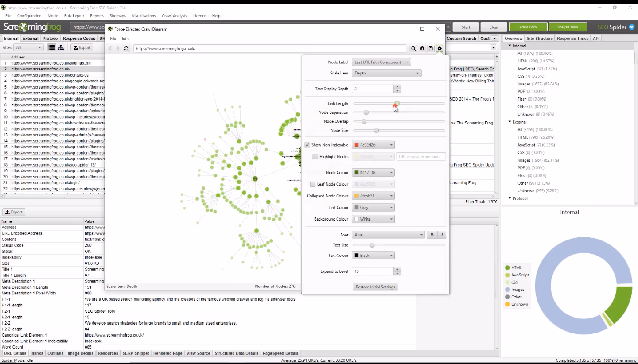This screenshot has height=364, width=638.
Task: Uncheck Show Non-Indexable checkbox
Action: (307, 145)
